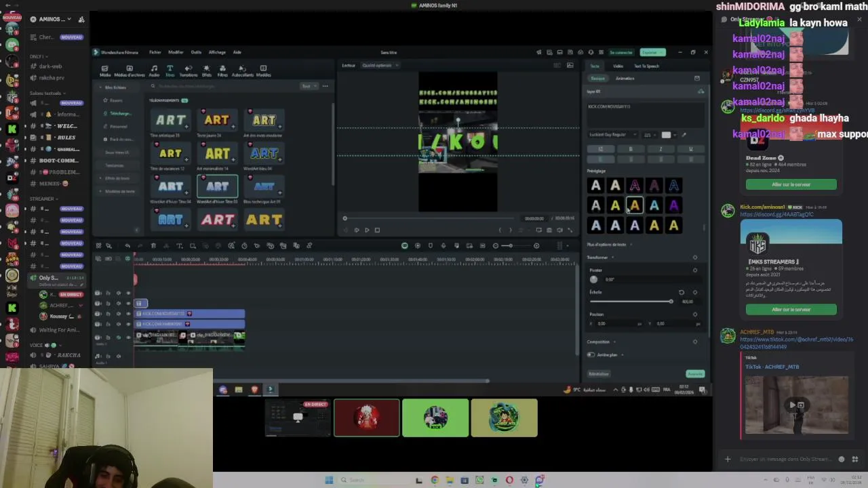This screenshot has height=488, width=868.
Task: Open the Outils menu
Action: (x=196, y=52)
